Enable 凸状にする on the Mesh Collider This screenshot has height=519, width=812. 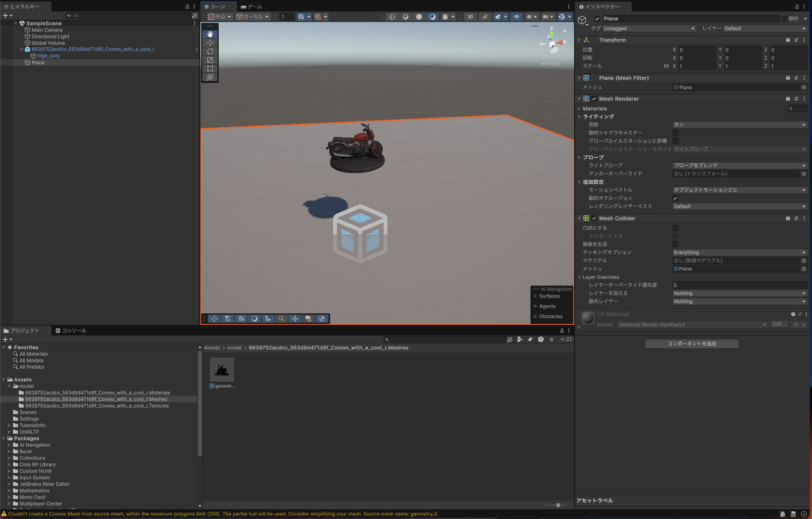tap(676, 228)
